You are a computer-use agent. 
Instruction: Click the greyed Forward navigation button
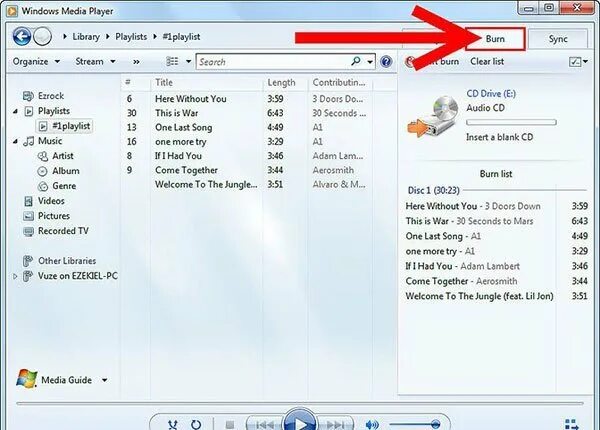tap(42, 37)
